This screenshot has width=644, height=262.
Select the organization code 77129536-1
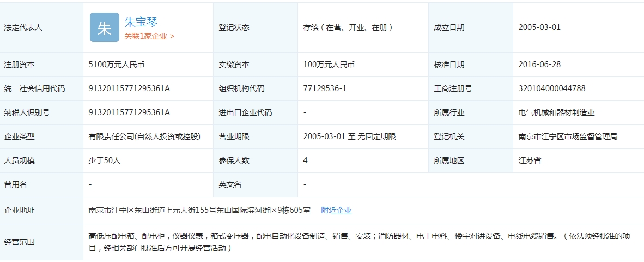tap(325, 88)
